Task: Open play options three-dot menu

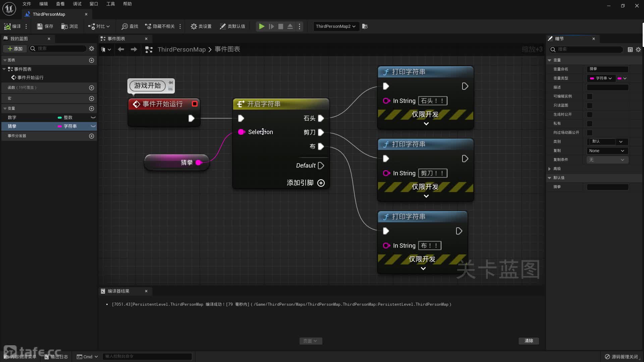Action: coord(300,26)
